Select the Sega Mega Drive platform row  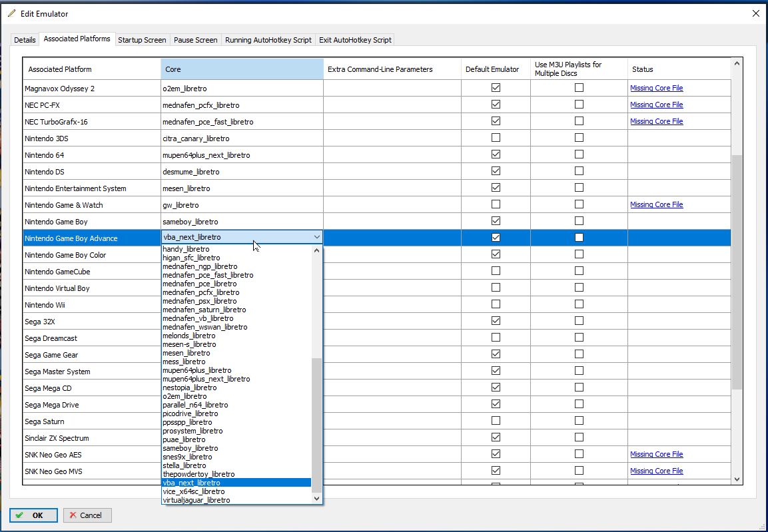pos(376,404)
